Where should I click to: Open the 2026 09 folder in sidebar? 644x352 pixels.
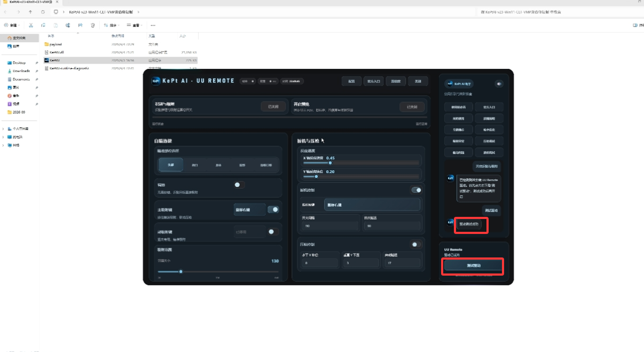[17, 112]
